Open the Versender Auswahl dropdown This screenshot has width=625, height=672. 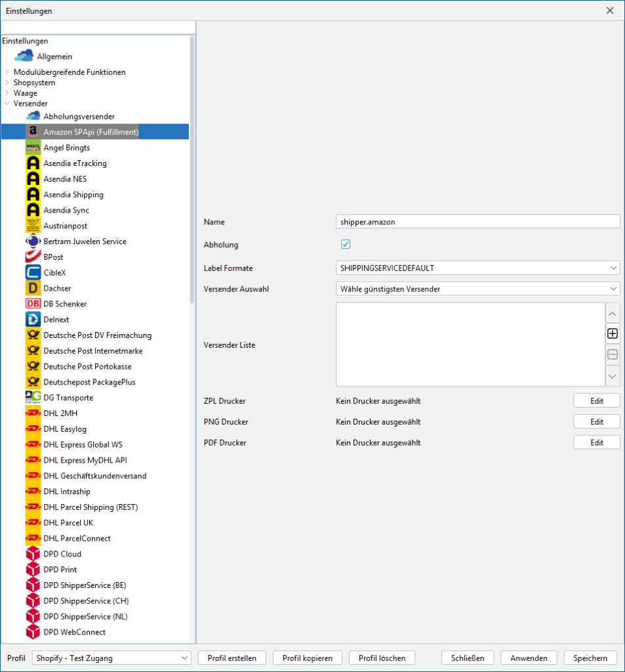click(x=477, y=289)
